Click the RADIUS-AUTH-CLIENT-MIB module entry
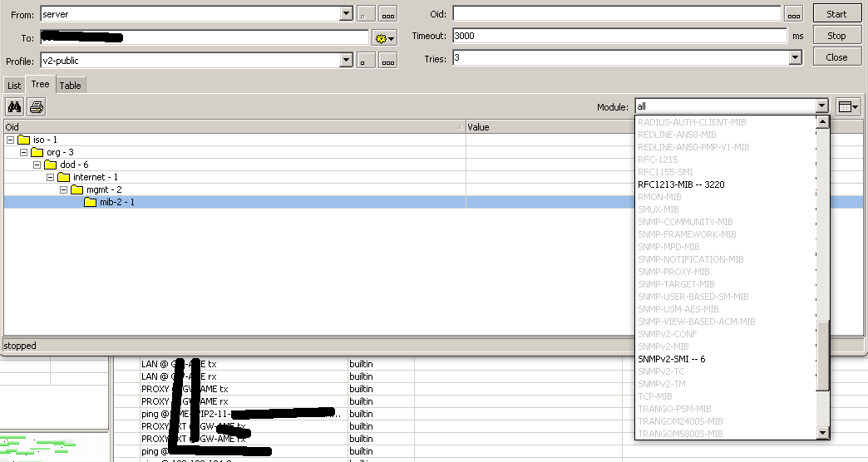This screenshot has width=868, height=462. [x=692, y=121]
